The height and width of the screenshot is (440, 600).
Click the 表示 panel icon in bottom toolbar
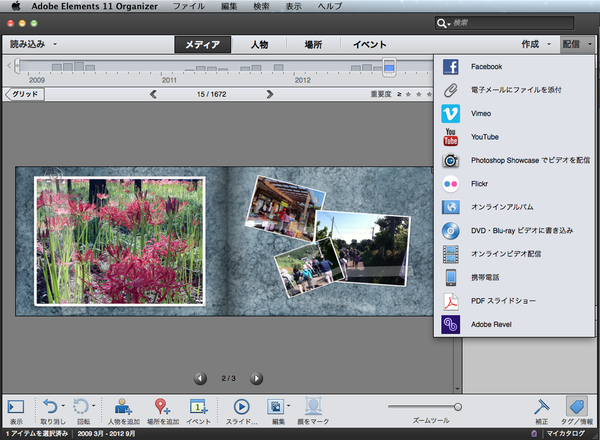point(16,406)
